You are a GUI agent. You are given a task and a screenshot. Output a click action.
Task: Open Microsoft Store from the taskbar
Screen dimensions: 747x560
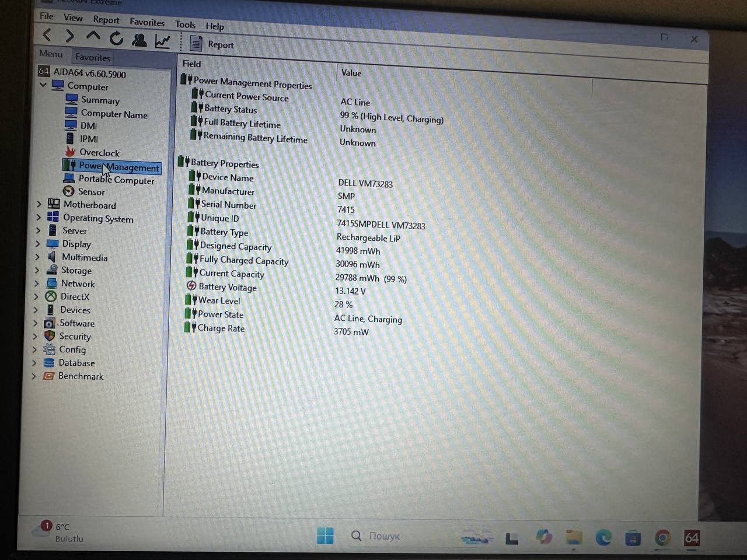[x=633, y=538]
